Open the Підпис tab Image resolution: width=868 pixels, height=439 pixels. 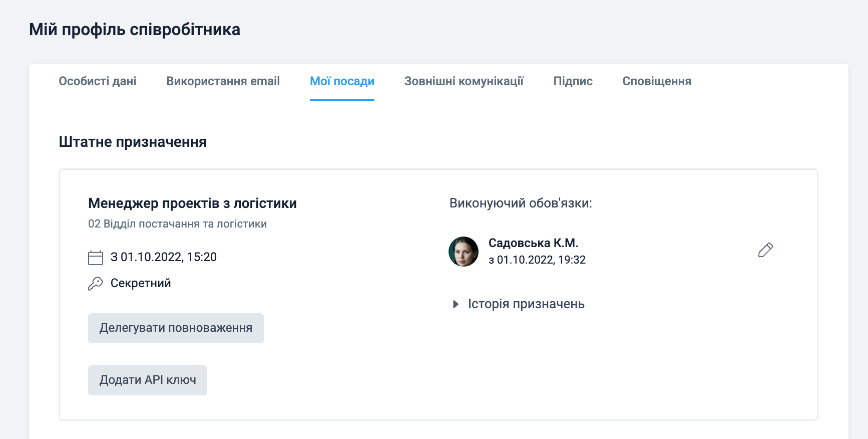pos(573,81)
